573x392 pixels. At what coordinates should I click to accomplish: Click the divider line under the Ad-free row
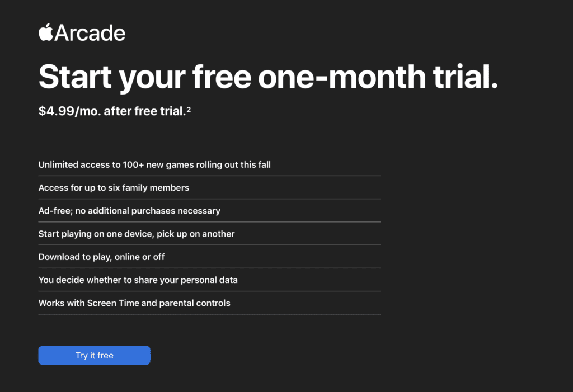click(209, 222)
